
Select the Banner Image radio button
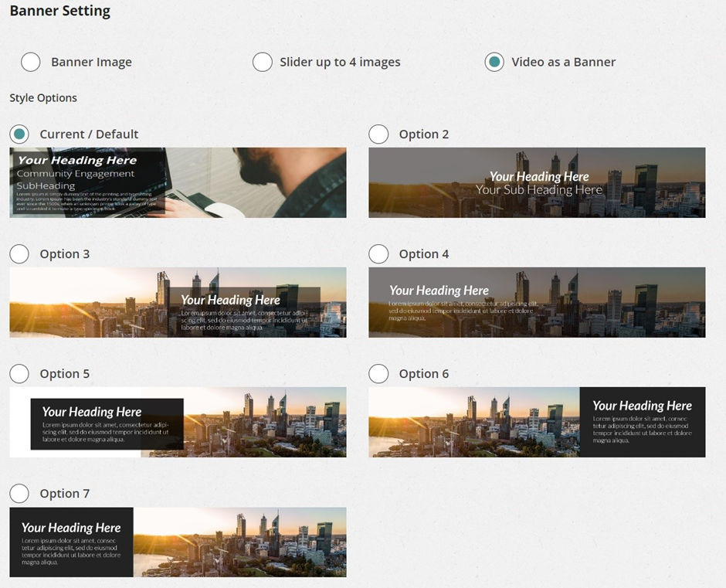pos(31,63)
